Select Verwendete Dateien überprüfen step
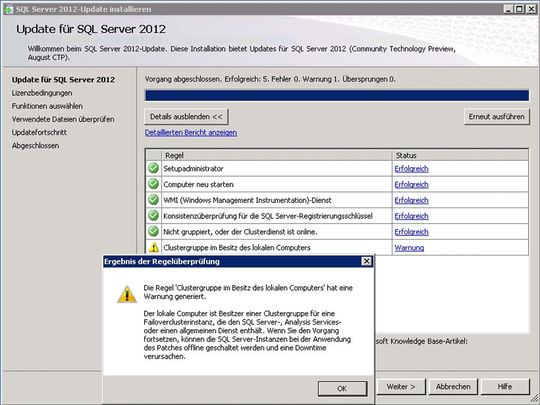 (63, 119)
